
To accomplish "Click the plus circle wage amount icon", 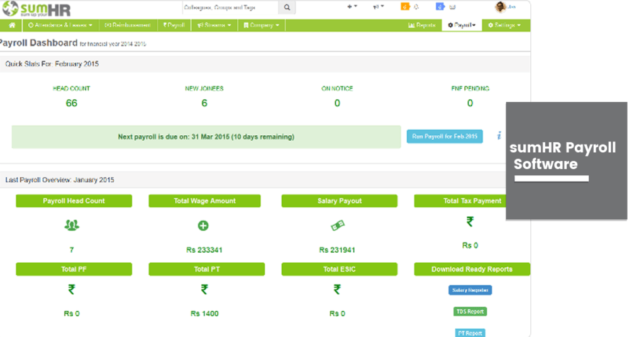I will pos(203,225).
